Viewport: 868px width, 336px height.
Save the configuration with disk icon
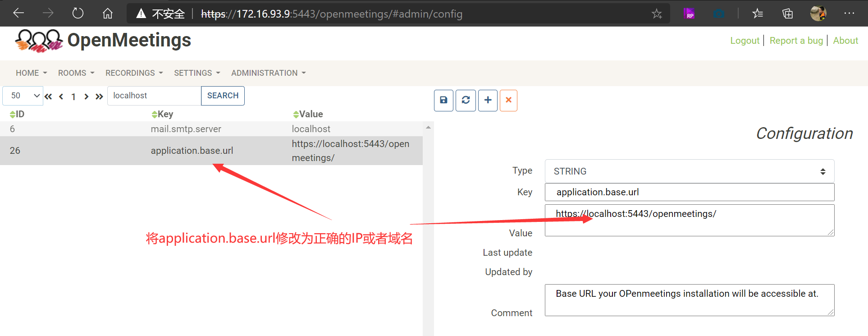tap(443, 100)
